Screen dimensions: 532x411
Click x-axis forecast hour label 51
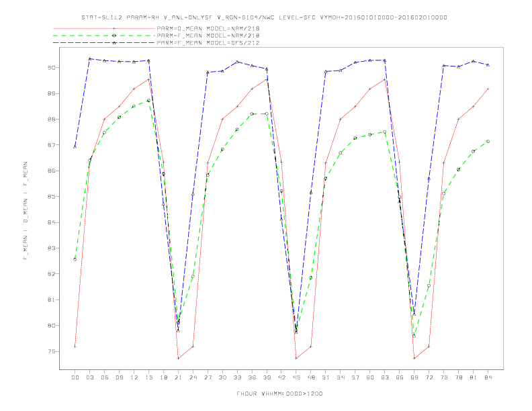click(x=326, y=377)
